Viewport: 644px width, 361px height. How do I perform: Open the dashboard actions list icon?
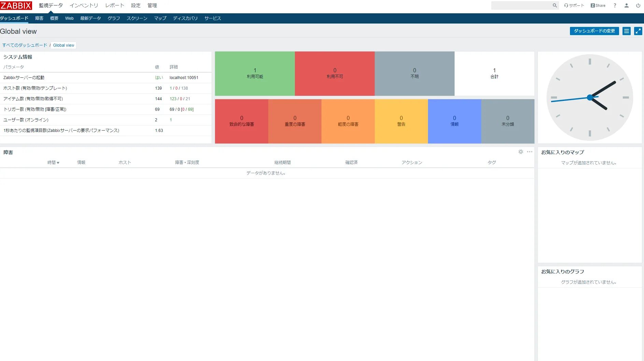coord(627,31)
